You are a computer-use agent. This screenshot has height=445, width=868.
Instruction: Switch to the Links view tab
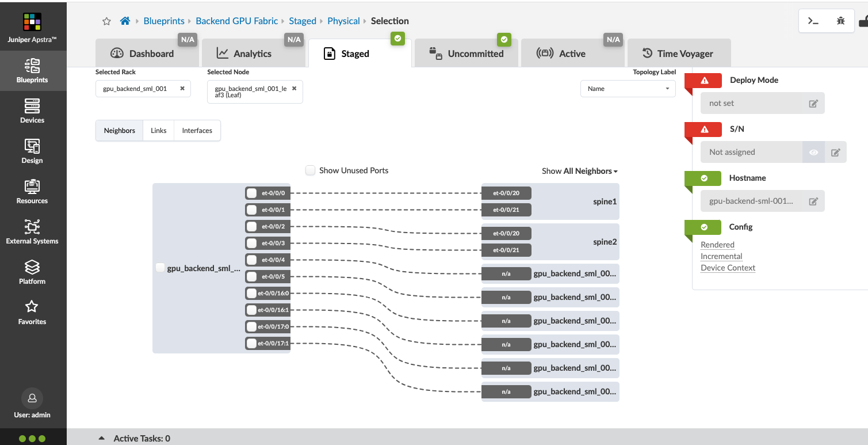coord(159,131)
